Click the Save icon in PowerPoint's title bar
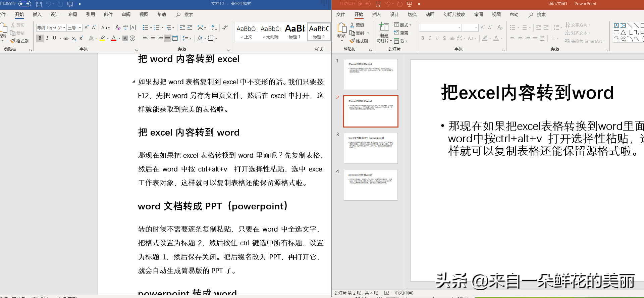Image resolution: width=644 pixels, height=298 pixels. (378, 4)
